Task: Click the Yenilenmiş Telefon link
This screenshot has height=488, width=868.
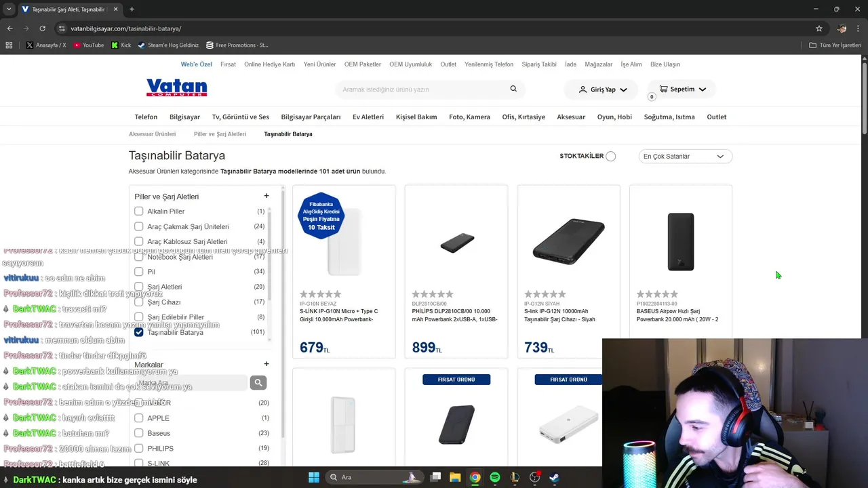Action: (489, 64)
